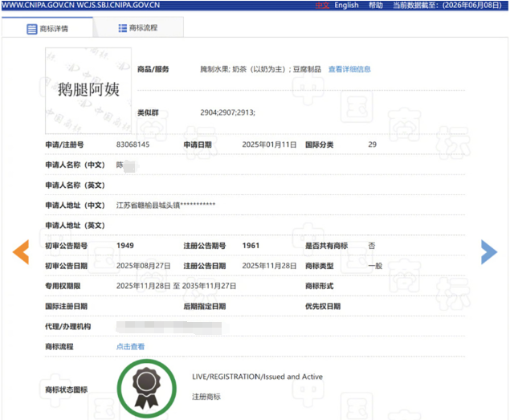This screenshot has height=420, width=510.
Task: Click the 专用权期限 label
Action: [x=63, y=286]
